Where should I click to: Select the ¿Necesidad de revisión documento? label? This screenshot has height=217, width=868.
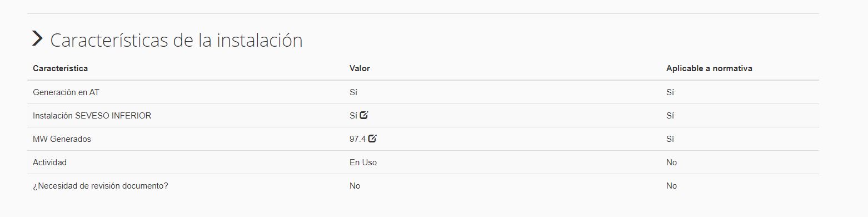[101, 186]
